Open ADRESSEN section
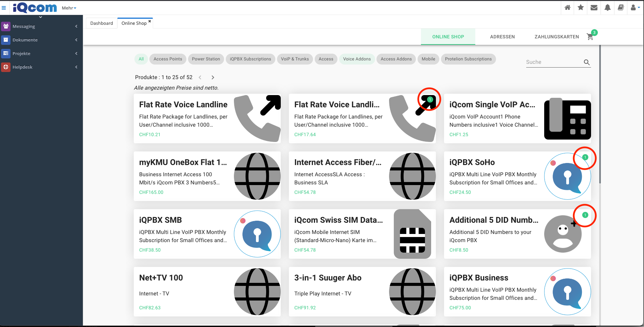Screen dimensions: 644x327 point(502,37)
